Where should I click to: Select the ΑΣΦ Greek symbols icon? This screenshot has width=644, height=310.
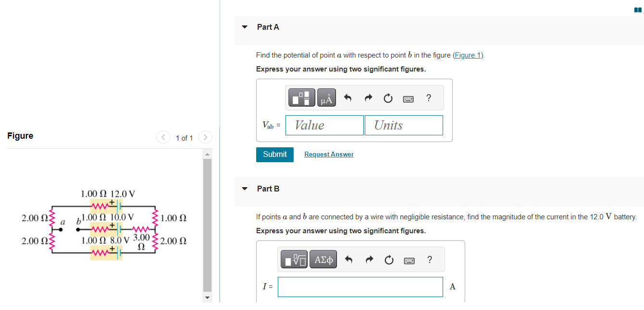tap(322, 259)
